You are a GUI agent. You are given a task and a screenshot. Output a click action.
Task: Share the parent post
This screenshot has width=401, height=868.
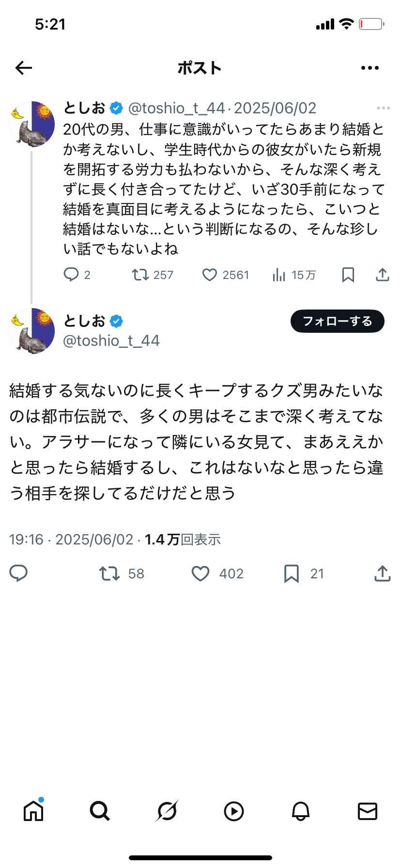[x=383, y=275]
